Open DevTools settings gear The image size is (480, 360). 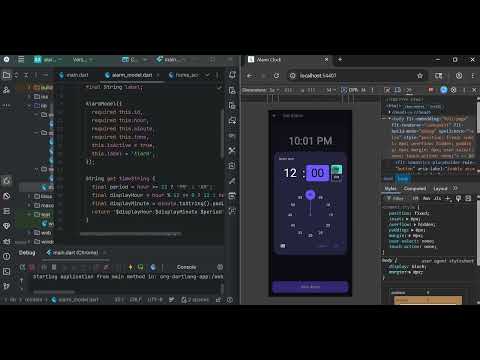click(x=453, y=90)
